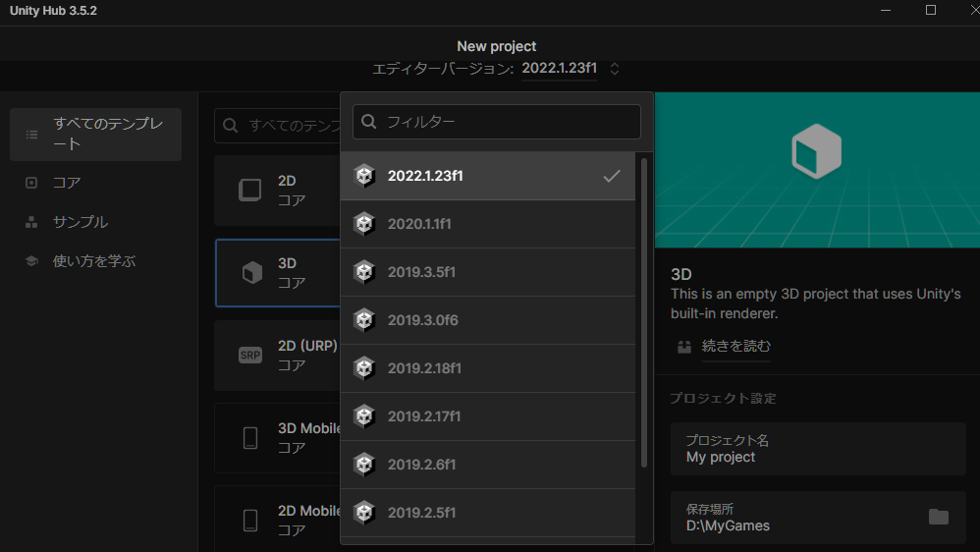Image resolution: width=980 pixels, height=552 pixels.
Task: Click the checkmark on the 2022.1.23f1 row
Action: 612,176
